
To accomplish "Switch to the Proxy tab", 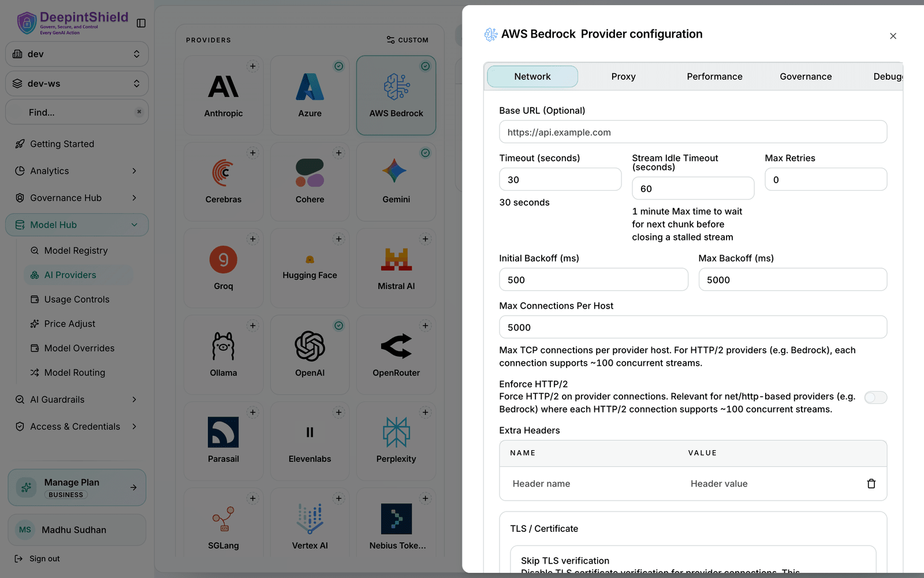I will (623, 76).
